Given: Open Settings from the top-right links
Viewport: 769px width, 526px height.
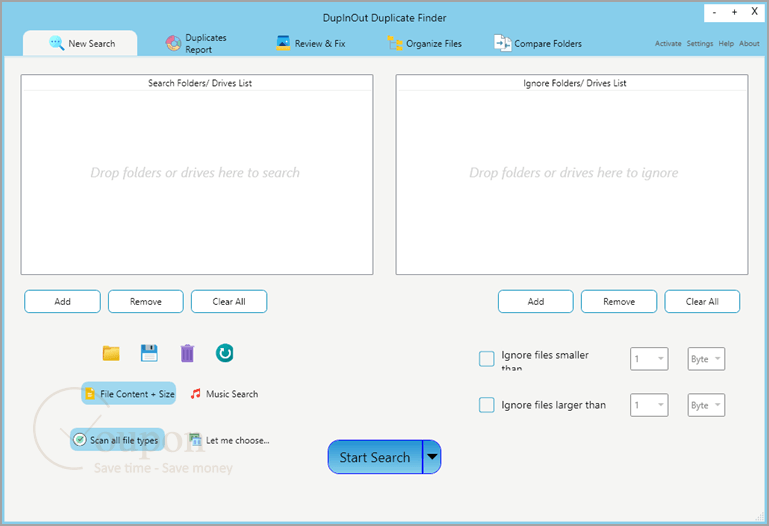Looking at the screenshot, I should pos(700,44).
